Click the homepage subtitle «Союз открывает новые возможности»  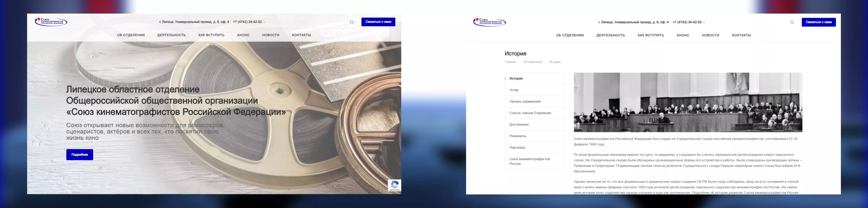point(145,132)
